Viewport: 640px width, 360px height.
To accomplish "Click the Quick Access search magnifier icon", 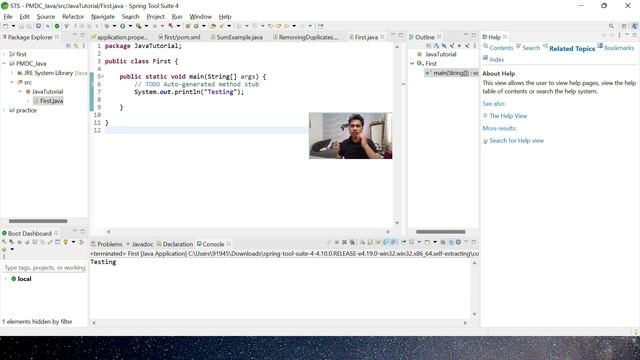I will click(x=611, y=26).
